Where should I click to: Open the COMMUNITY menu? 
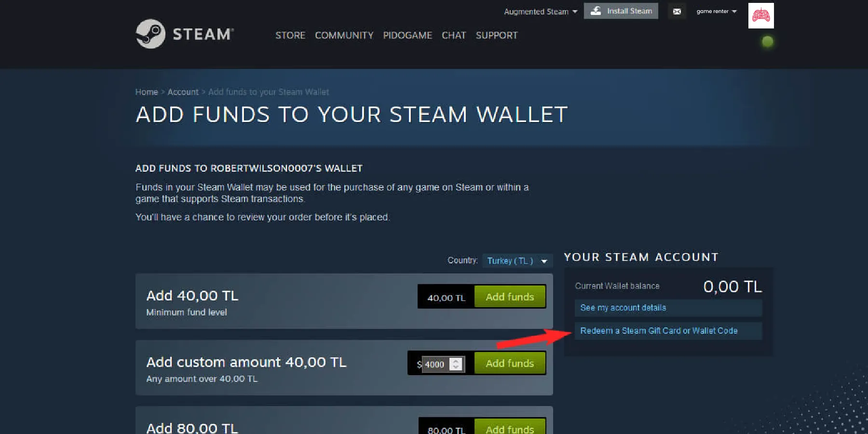[344, 35]
